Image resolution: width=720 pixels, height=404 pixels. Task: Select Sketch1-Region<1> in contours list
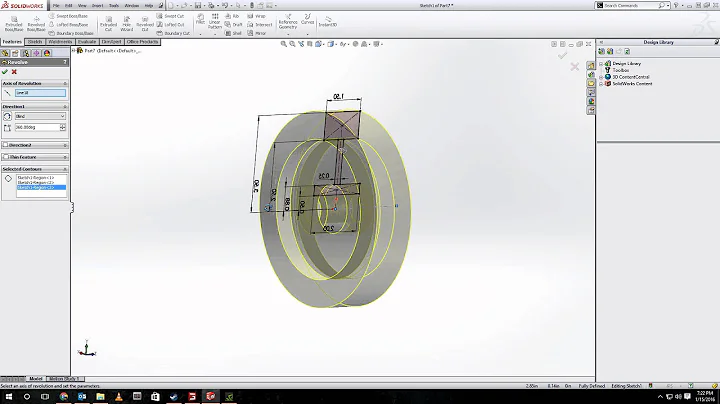(x=35, y=178)
